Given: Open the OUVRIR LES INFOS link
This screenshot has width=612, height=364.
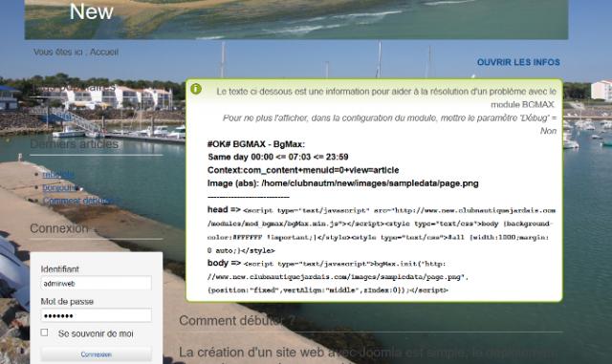Looking at the screenshot, I should tap(518, 62).
